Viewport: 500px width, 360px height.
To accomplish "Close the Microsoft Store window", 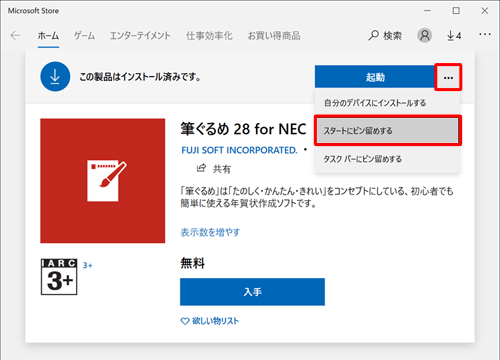I will coord(485,11).
